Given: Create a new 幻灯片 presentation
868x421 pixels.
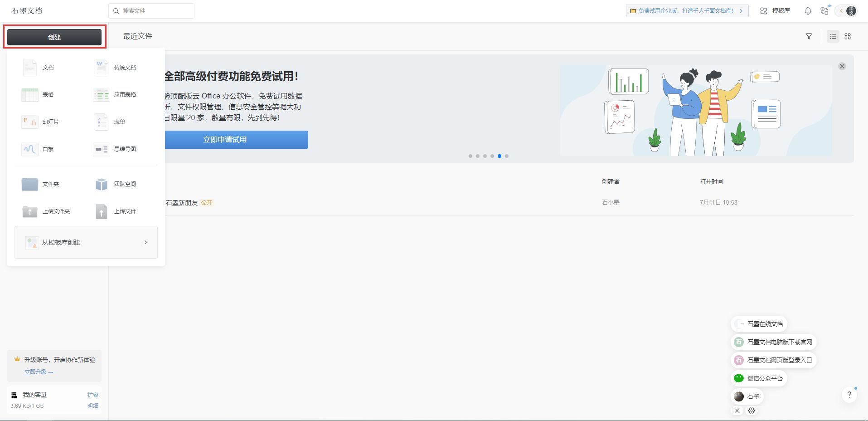Looking at the screenshot, I should (x=41, y=122).
